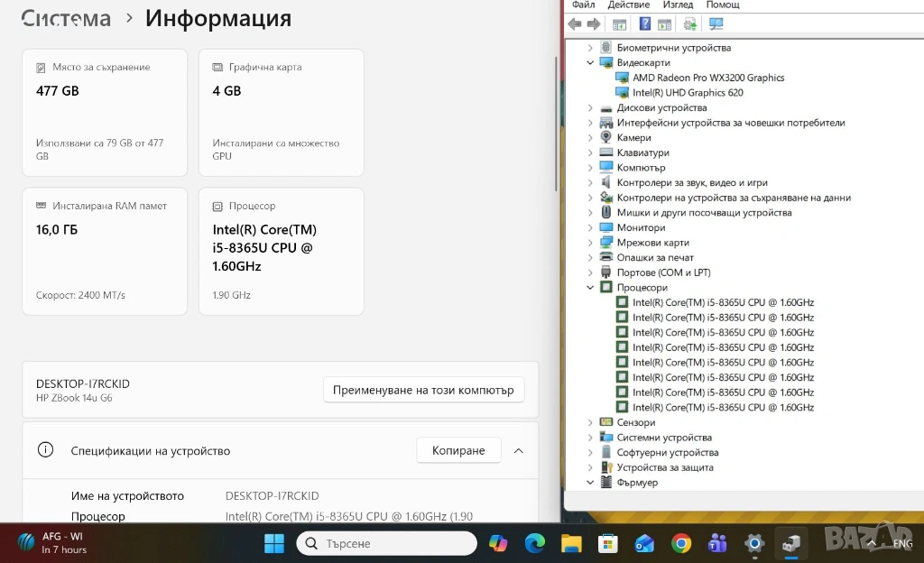Screen dimensions: 924x563
Task: Expand the Мрежови карти tree node
Action: click(591, 243)
